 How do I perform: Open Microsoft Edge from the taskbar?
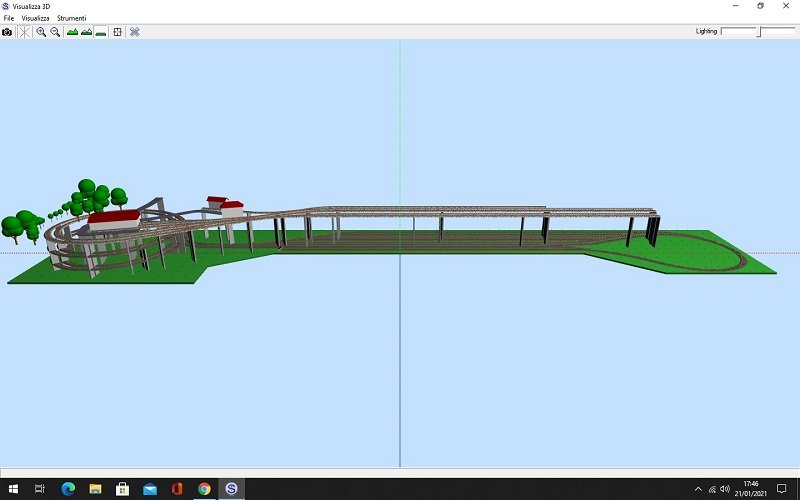click(68, 489)
